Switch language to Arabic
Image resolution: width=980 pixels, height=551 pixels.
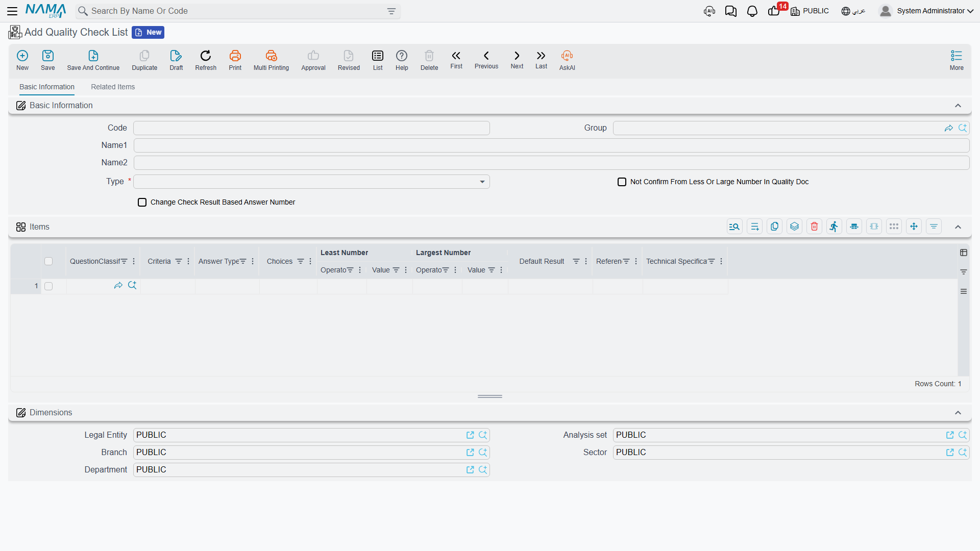(853, 11)
